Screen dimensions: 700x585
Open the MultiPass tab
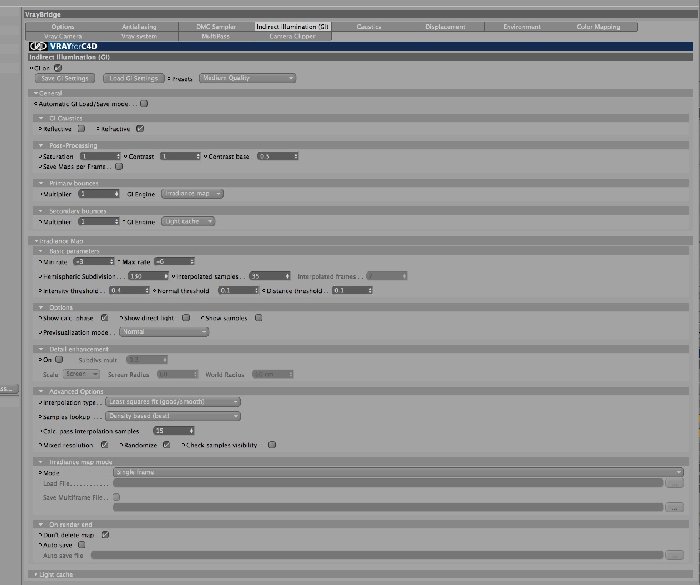coord(216,36)
